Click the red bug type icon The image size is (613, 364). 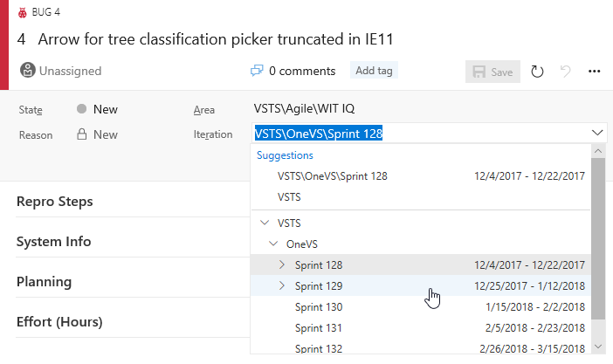[23, 13]
